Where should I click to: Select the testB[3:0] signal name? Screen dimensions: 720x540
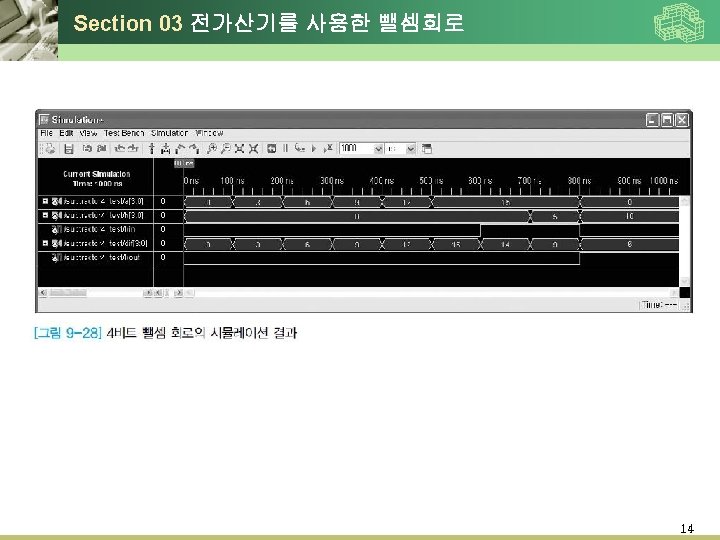click(103, 215)
